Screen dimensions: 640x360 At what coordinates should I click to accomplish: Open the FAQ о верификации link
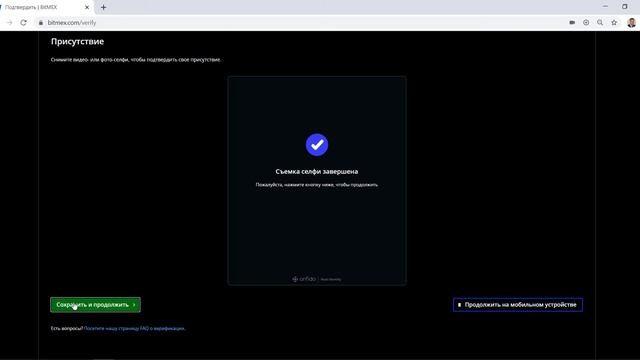[x=134, y=328]
